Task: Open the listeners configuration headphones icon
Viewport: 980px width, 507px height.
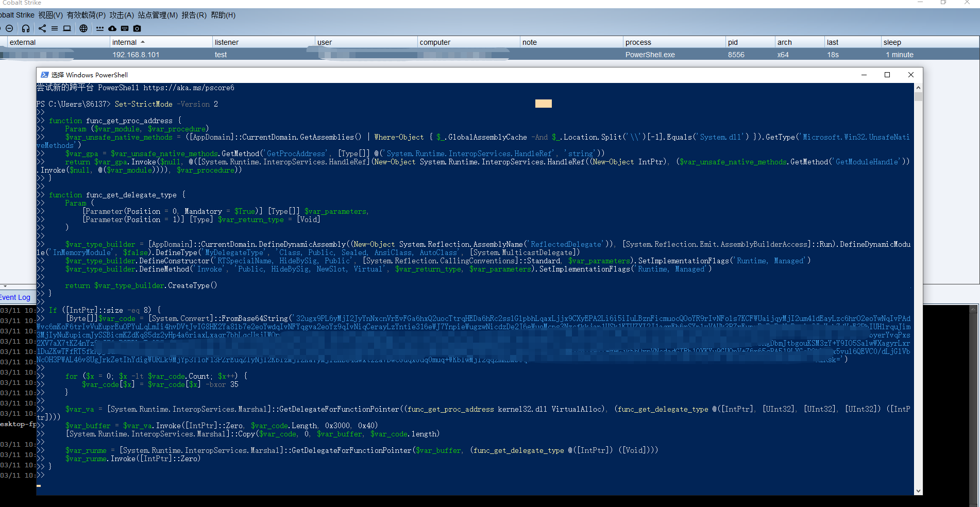Action: coord(26,28)
